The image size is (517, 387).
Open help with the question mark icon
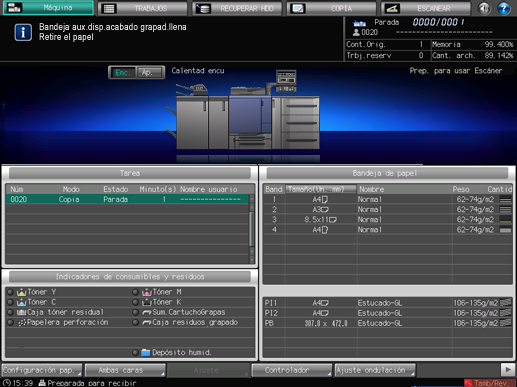(x=504, y=8)
